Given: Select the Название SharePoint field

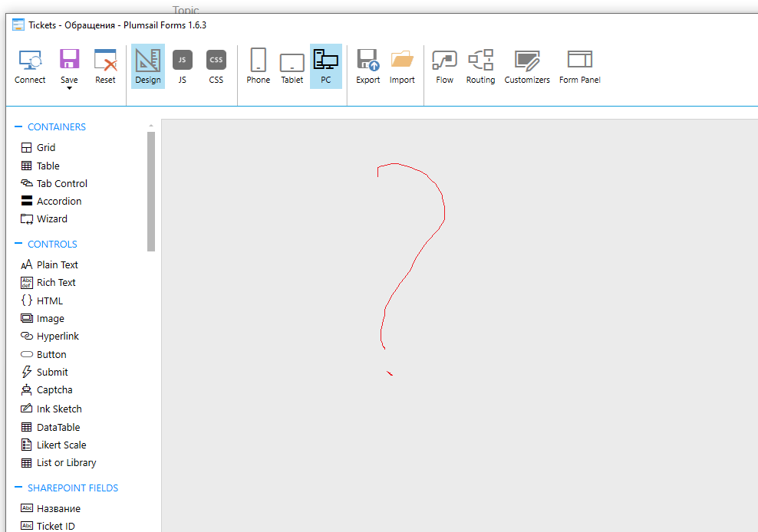Looking at the screenshot, I should click(x=51, y=508).
